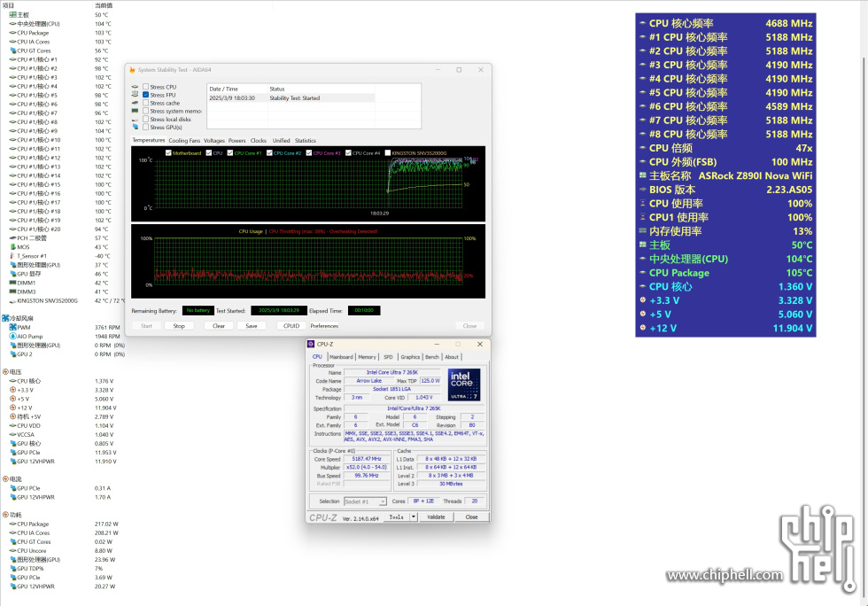This screenshot has width=868, height=606.
Task: Open the Tools dropdown arrow in CPU-Z
Action: point(413,517)
